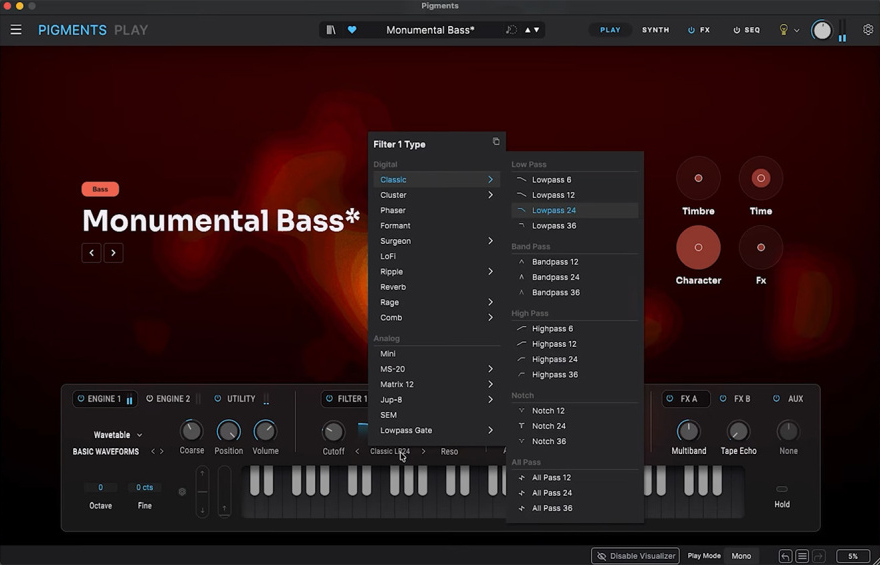Click the preset up/down arrows in top bar
880x565 pixels.
tap(531, 30)
